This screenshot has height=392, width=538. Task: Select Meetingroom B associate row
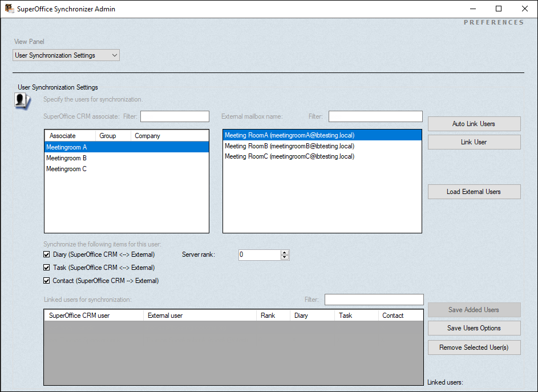(x=127, y=158)
